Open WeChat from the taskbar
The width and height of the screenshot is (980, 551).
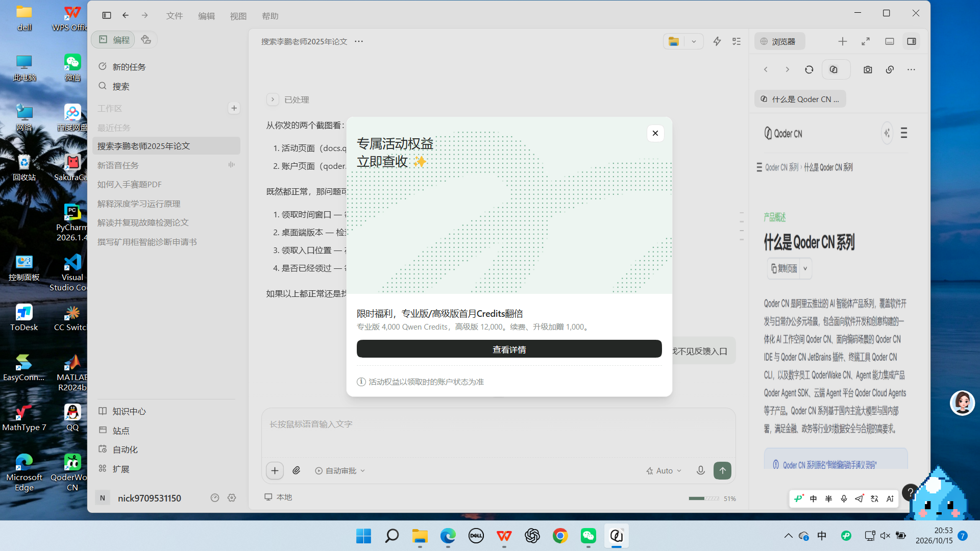(588, 536)
